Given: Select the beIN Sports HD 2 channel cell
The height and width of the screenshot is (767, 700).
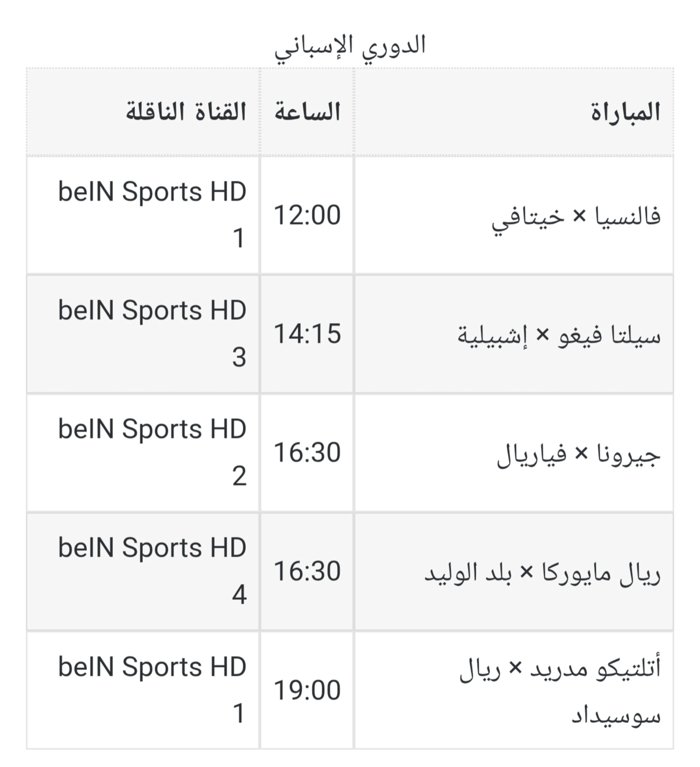Looking at the screenshot, I should click(143, 453).
